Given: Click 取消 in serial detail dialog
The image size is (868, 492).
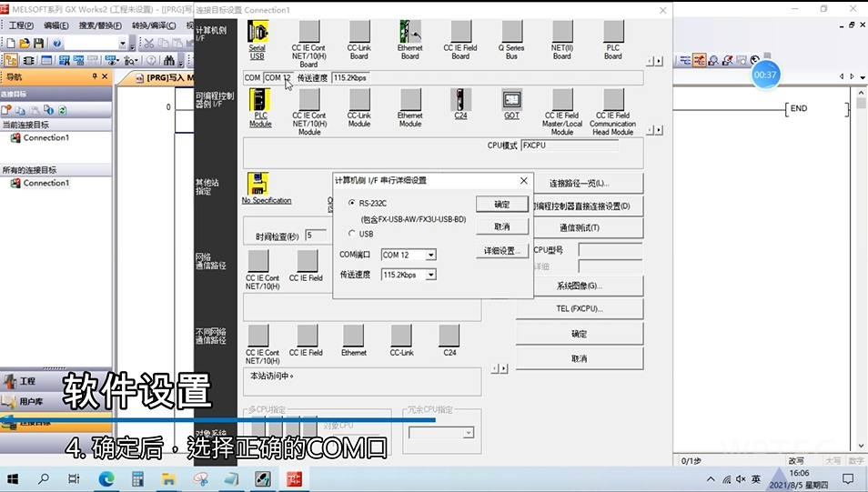Looking at the screenshot, I should pyautogui.click(x=502, y=227).
